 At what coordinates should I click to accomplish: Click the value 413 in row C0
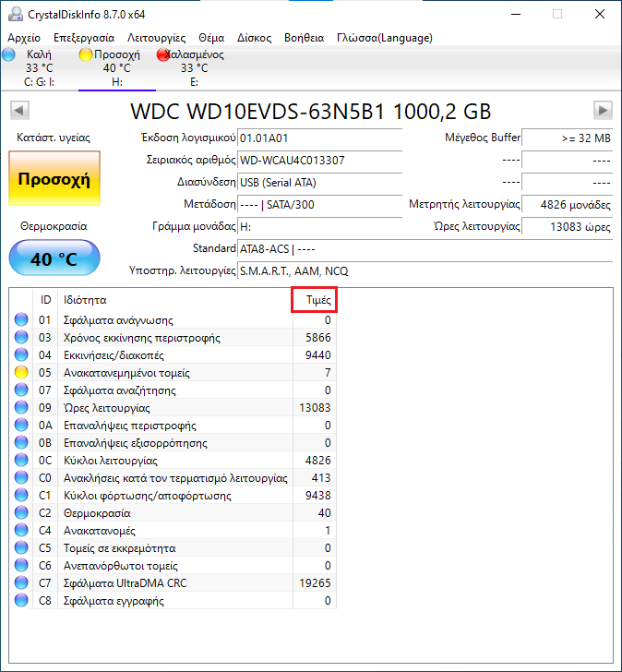click(x=321, y=478)
